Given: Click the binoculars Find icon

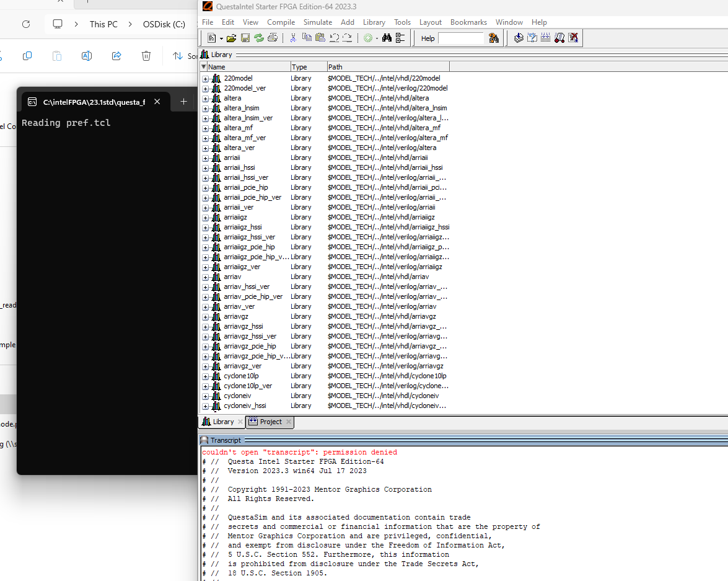Looking at the screenshot, I should (387, 38).
